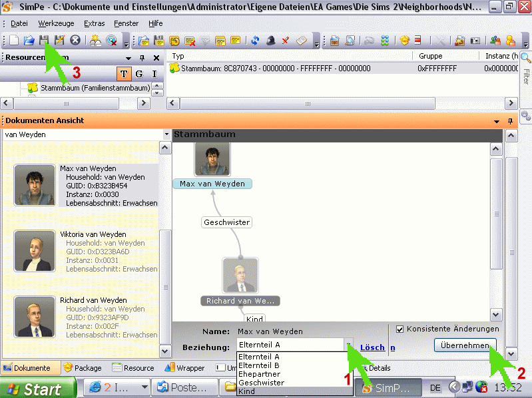Screen dimensions: 532x398
Task: Toggle the G view button
Action: [x=139, y=74]
